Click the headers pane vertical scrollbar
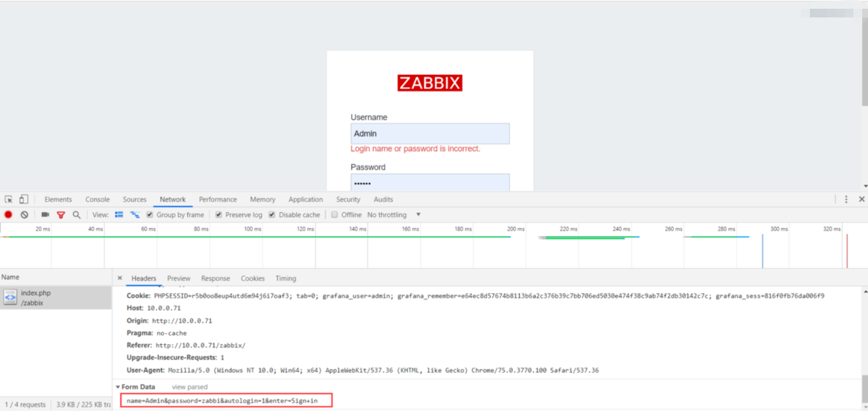This screenshot has height=415, width=868. click(865, 388)
